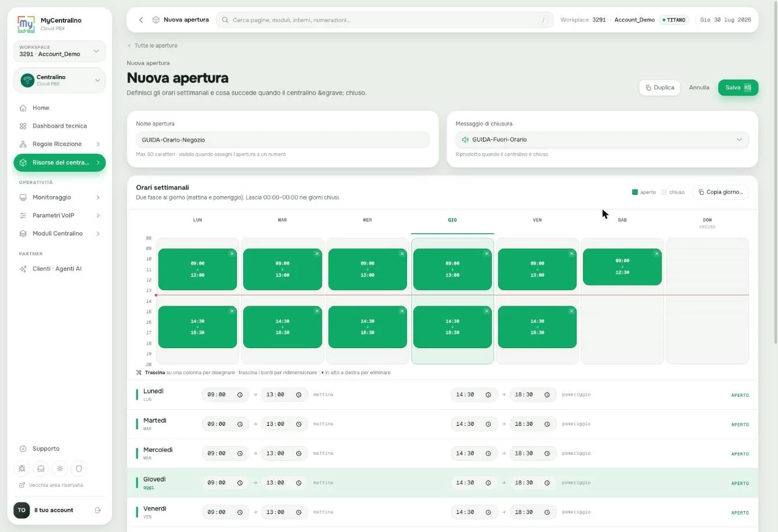This screenshot has width=778, height=532.
Task: Open the bug report icon in the sidebar
Action: pyautogui.click(x=22, y=468)
